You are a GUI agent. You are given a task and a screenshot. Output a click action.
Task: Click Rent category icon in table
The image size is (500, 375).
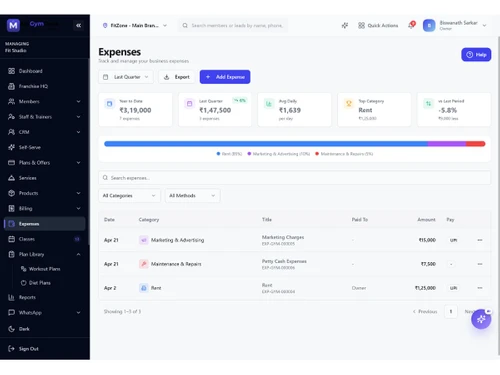pos(144,288)
